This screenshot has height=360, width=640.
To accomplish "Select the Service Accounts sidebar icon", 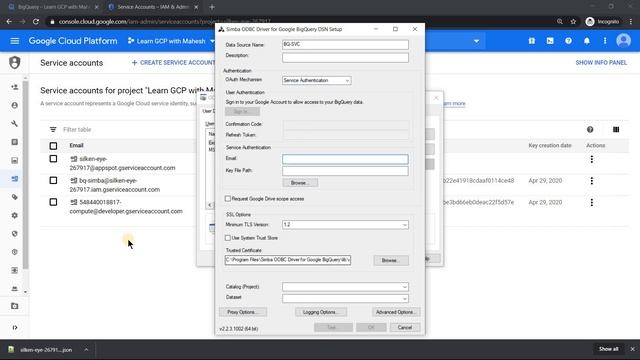I will pos(15,179).
